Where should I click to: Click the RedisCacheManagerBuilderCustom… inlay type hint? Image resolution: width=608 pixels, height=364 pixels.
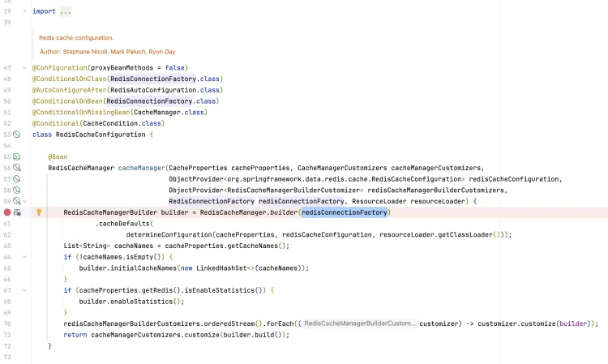point(358,323)
